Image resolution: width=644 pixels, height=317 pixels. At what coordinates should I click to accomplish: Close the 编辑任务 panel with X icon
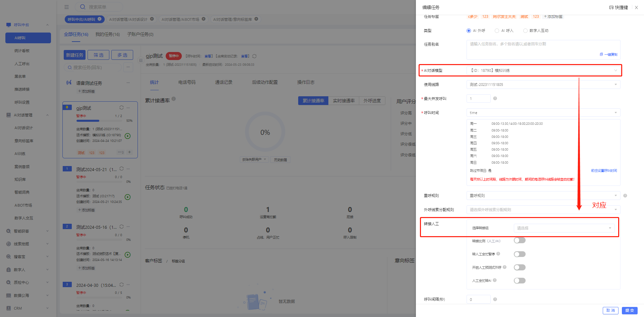click(x=636, y=7)
